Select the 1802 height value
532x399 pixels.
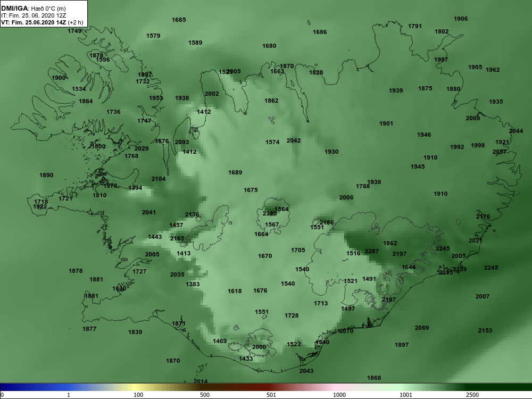(442, 31)
